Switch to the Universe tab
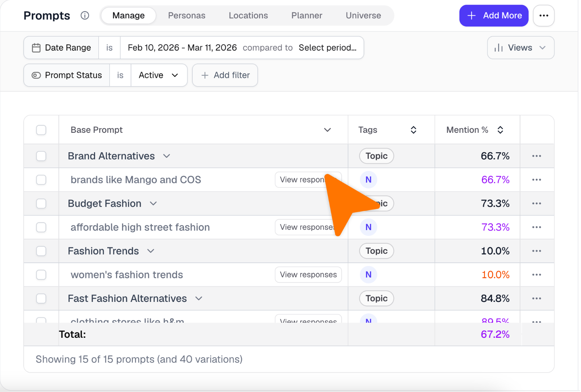This screenshot has width=581, height=392. pos(363,15)
